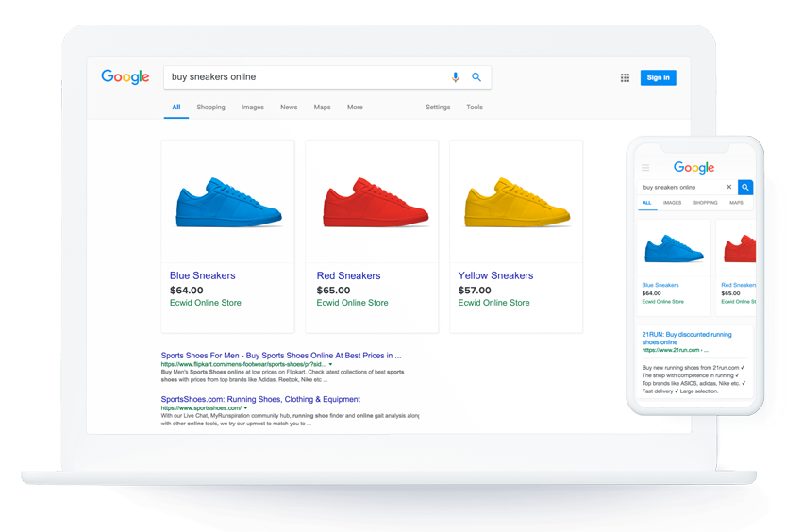The image size is (802, 532).
Task: Expand the arrow next to flipkart.com URL
Action: tap(330, 364)
